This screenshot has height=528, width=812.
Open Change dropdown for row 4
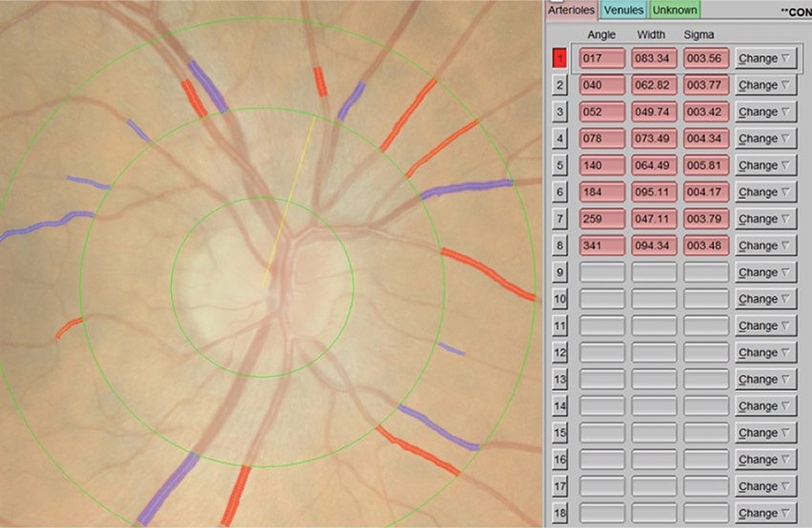766,139
